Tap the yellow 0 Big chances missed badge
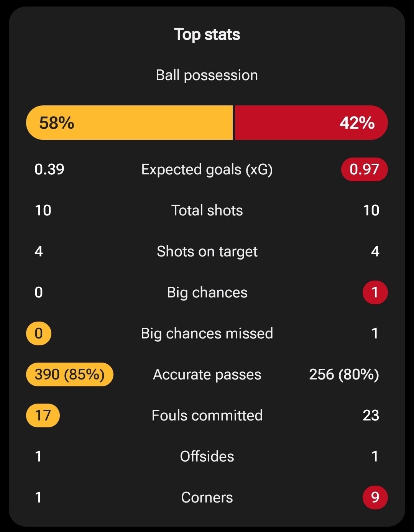This screenshot has width=414, height=532. (39, 333)
